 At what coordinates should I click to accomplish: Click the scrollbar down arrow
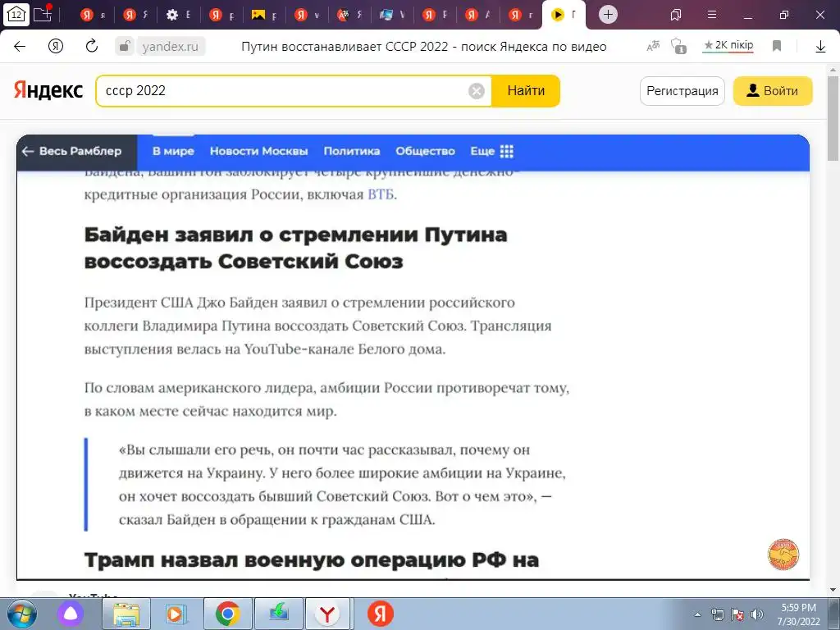(x=833, y=590)
